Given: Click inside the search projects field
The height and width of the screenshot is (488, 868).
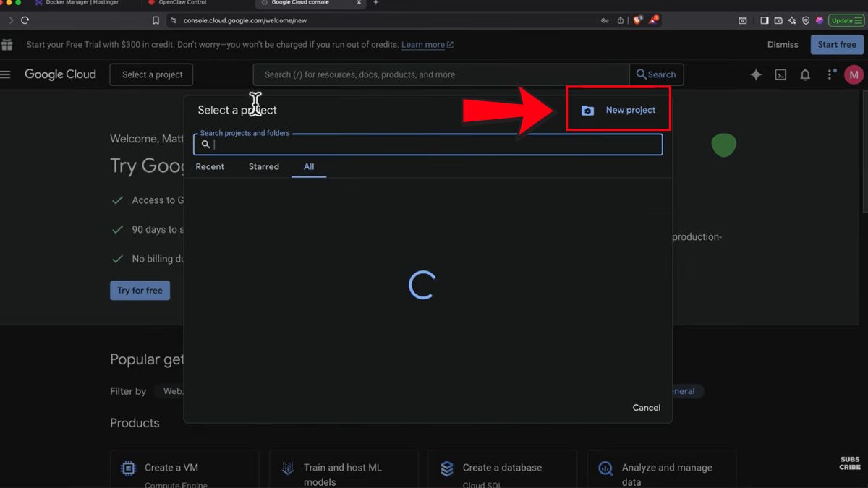Looking at the screenshot, I should [x=427, y=144].
